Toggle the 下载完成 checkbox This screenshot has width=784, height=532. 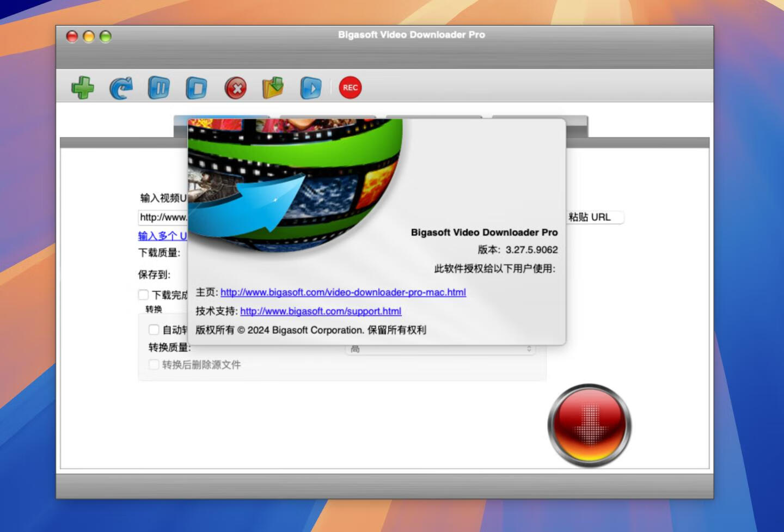[x=144, y=295]
